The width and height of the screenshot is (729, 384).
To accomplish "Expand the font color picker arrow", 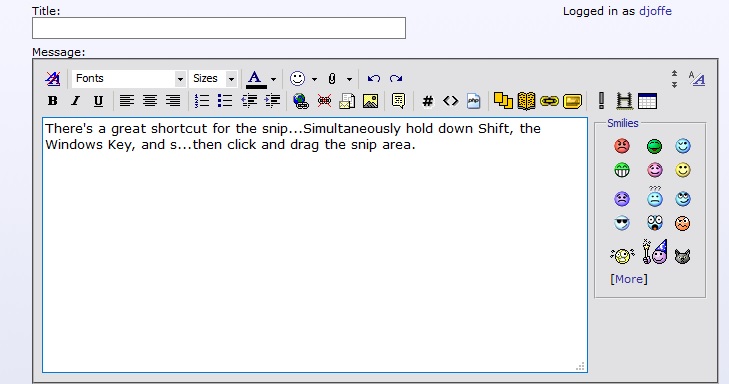I will coord(273,79).
